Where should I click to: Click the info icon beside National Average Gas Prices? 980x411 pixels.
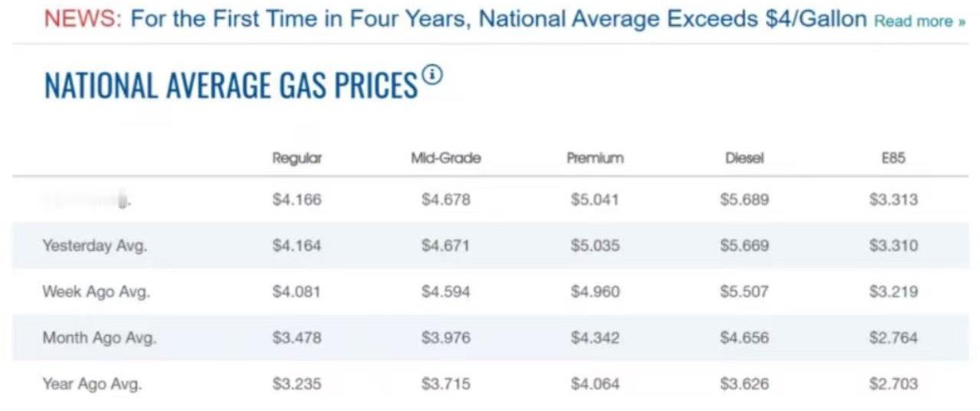433,75
